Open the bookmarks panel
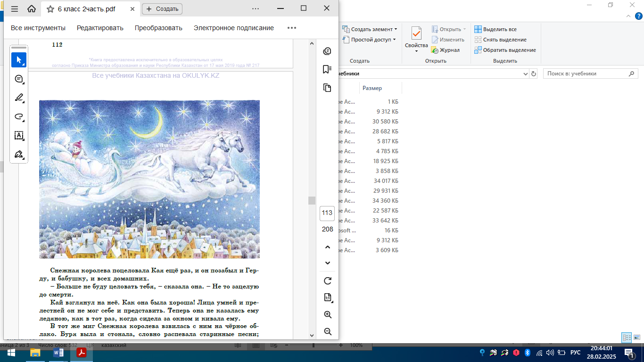This screenshot has height=362, width=644. coord(327,69)
